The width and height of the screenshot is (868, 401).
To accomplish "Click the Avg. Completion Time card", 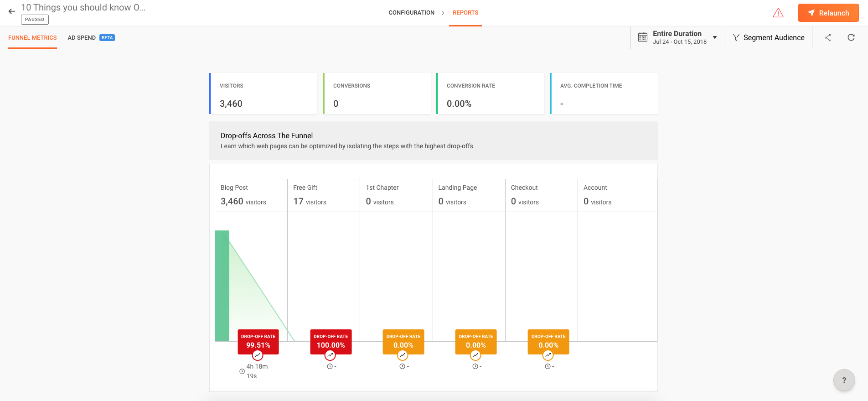I will click(604, 94).
